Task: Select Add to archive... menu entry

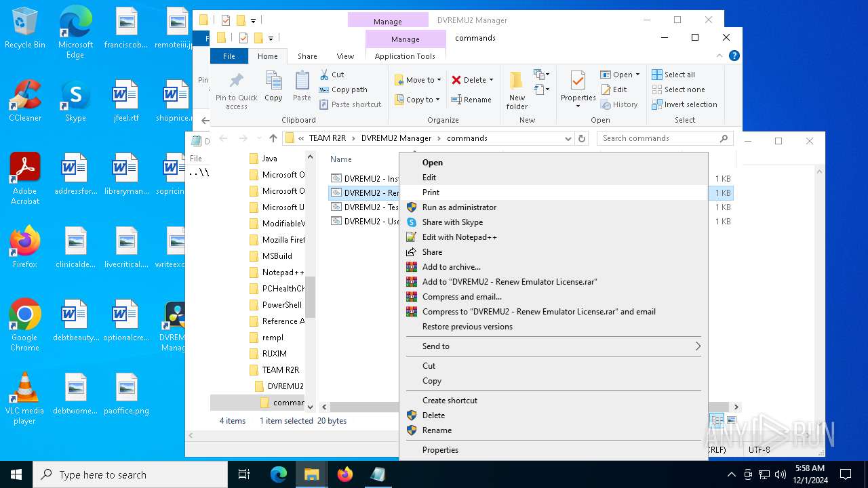Action: click(x=553, y=267)
